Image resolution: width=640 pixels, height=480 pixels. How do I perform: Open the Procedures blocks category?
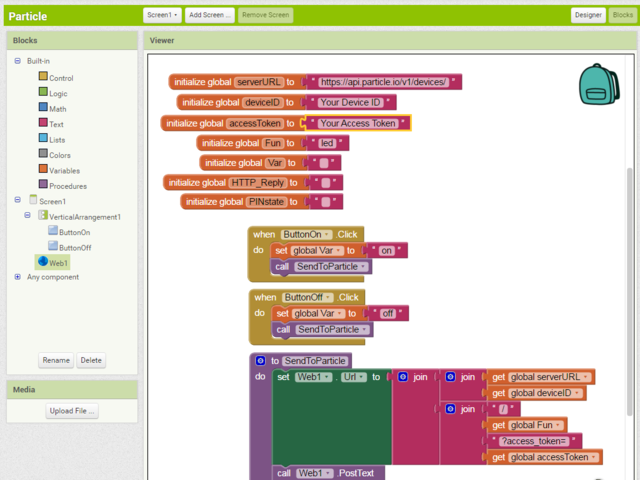pyautogui.click(x=67, y=186)
